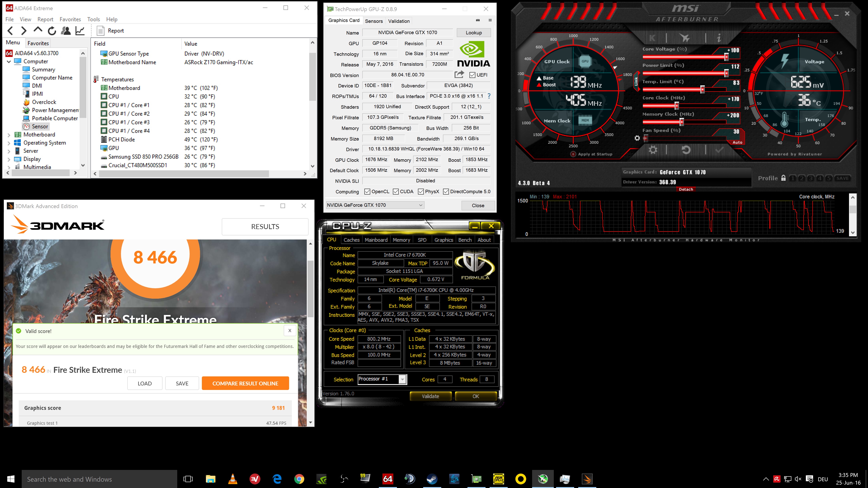
Task: Open Afterburner information icon
Action: [719, 38]
